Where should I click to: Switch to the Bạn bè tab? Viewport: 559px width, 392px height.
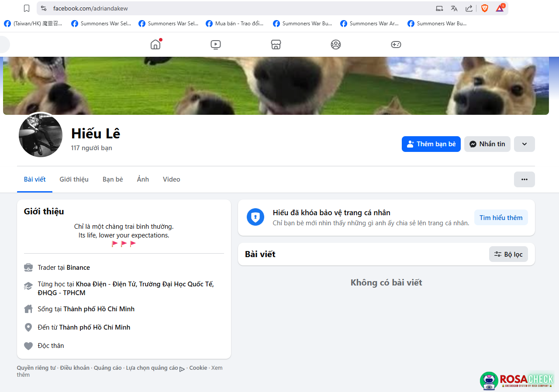[113, 179]
